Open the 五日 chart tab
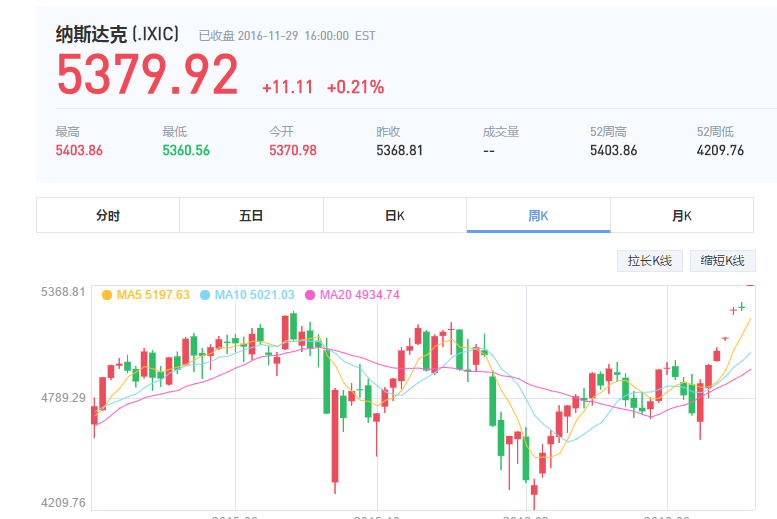Screen dimensions: 777x519 point(251,215)
